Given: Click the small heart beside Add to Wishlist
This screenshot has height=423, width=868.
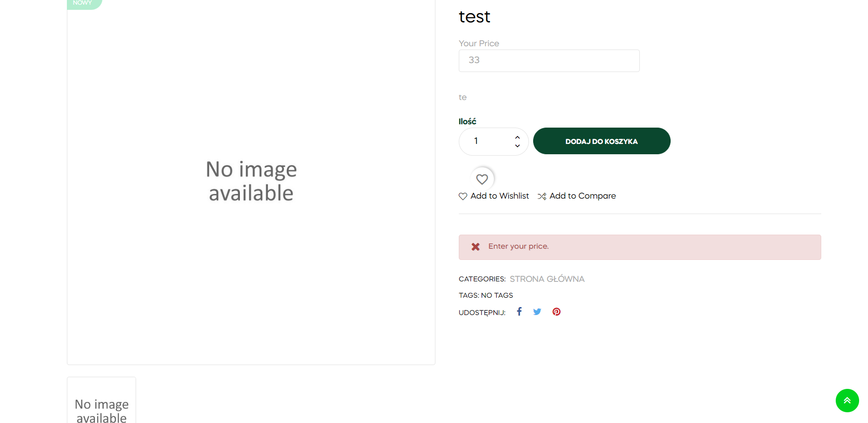Looking at the screenshot, I should 463,196.
